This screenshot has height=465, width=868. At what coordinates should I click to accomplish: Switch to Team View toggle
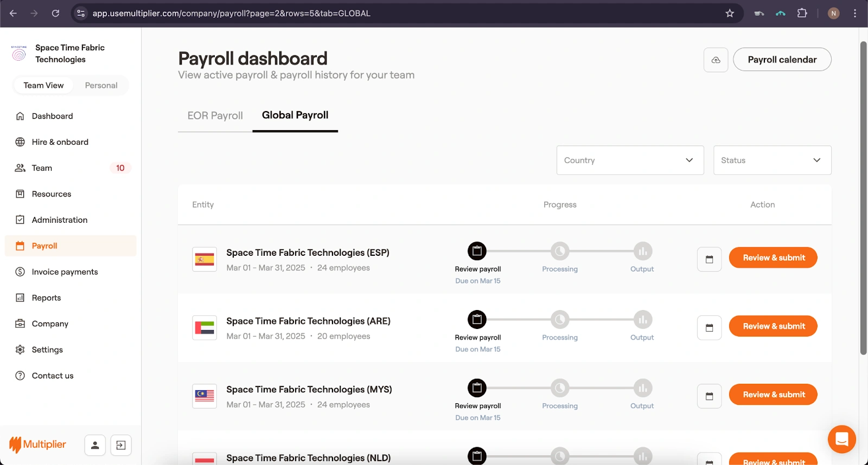(43, 86)
